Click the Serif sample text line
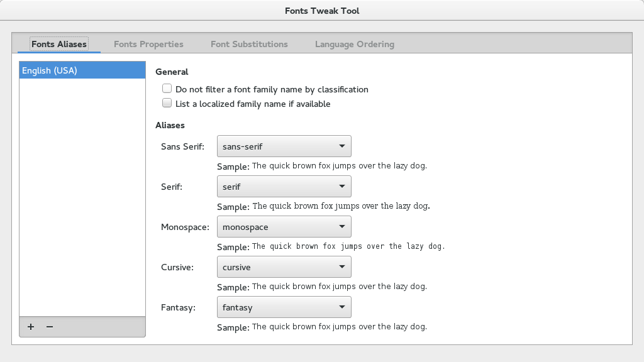Viewport: 644px width, 362px height. pos(340,206)
